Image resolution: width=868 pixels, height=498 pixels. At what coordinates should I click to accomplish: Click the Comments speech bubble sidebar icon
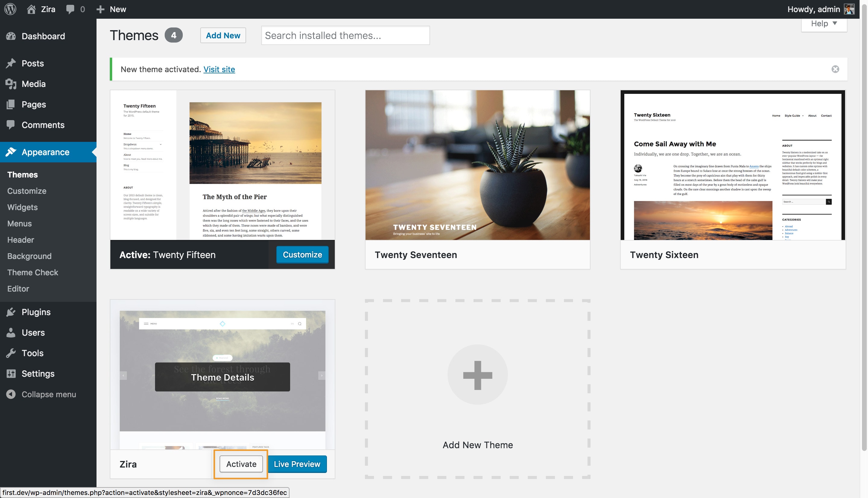tap(11, 125)
